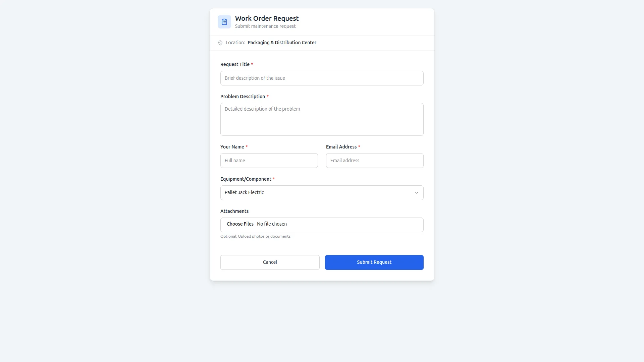This screenshot has height=362, width=644.
Task: Click the Your Name label
Action: click(232, 147)
